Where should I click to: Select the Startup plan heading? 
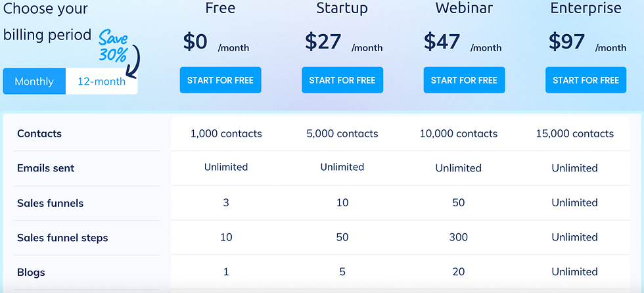point(342,8)
